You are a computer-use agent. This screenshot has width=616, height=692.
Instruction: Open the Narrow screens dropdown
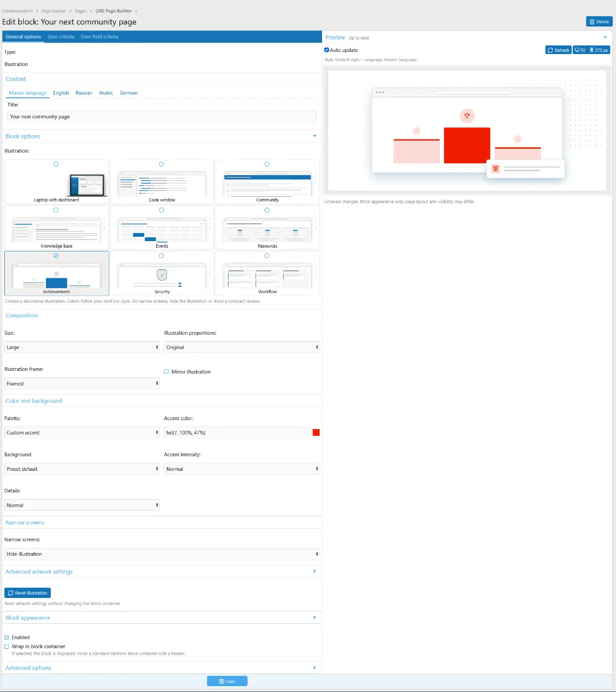162,554
